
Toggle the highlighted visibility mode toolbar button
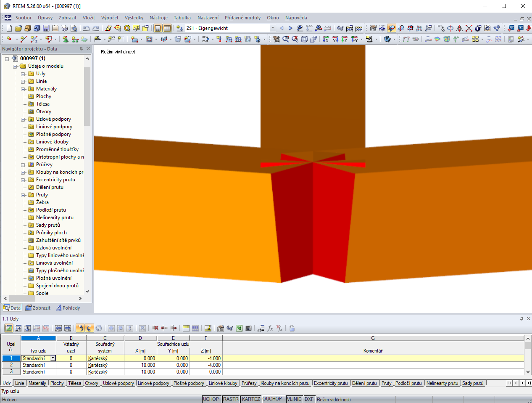pos(392,28)
